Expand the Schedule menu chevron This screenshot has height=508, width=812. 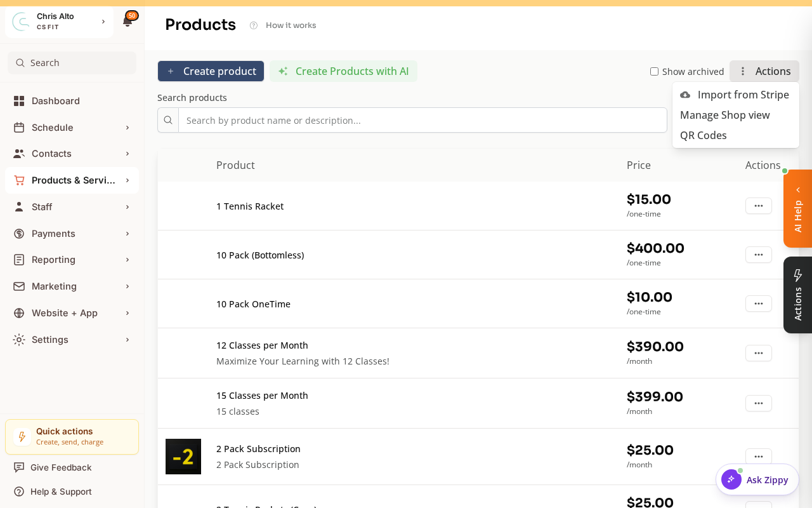point(128,128)
